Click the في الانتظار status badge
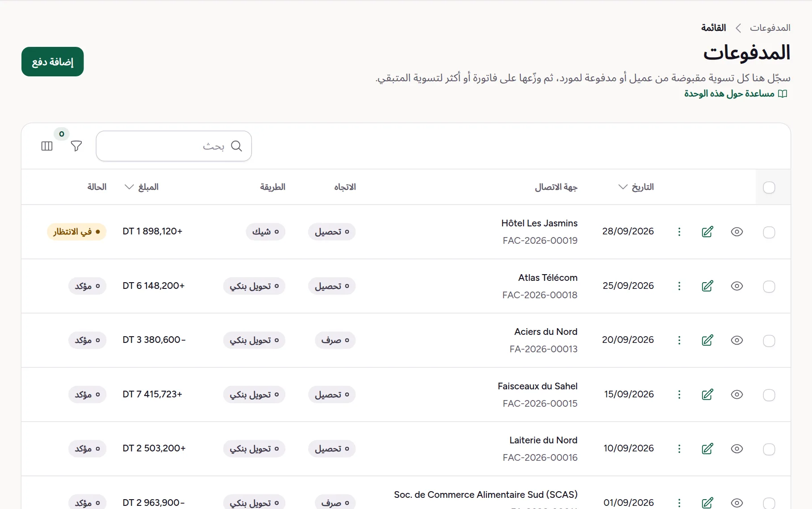 [77, 232]
